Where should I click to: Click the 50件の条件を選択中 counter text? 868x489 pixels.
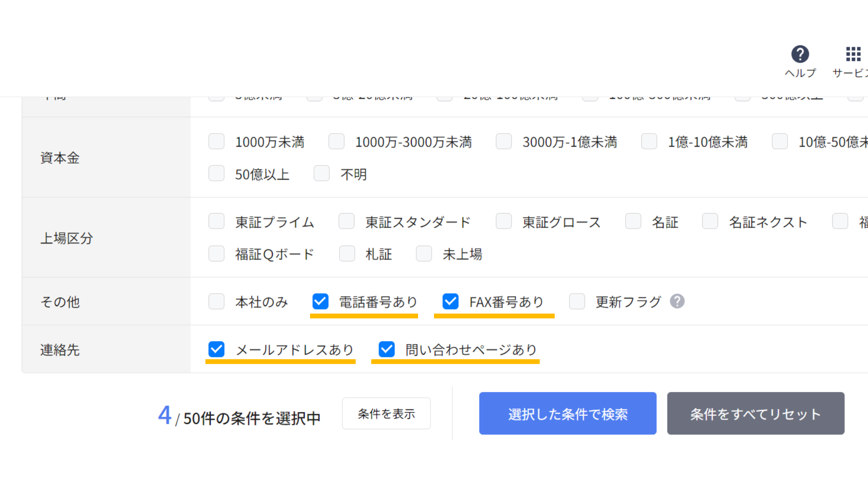252,418
